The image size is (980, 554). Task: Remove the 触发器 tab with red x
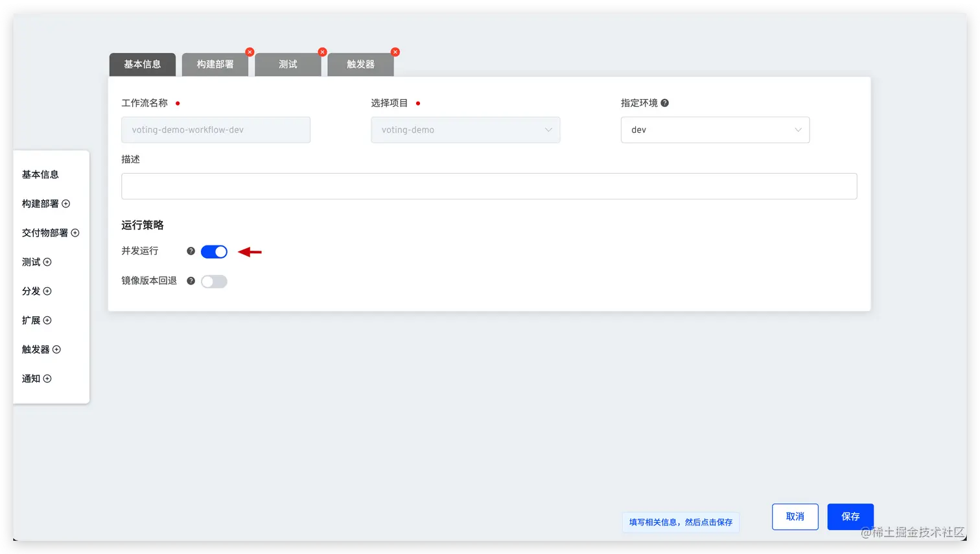395,52
